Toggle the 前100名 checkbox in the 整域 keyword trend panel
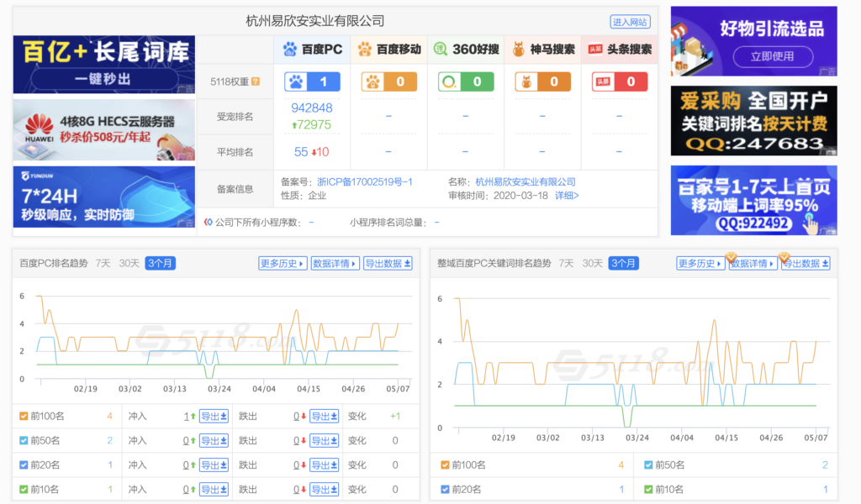The height and width of the screenshot is (504, 861). pyautogui.click(x=445, y=465)
